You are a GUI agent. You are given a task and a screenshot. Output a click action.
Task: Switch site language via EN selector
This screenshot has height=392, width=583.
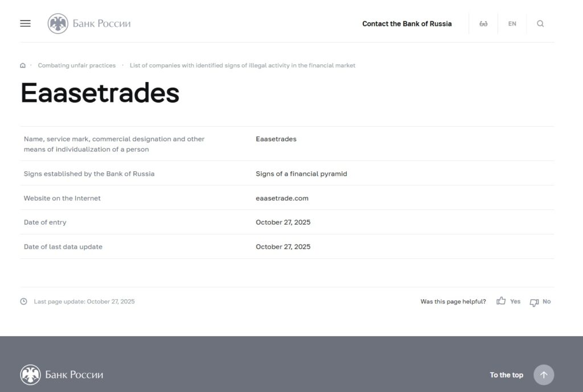click(x=512, y=23)
